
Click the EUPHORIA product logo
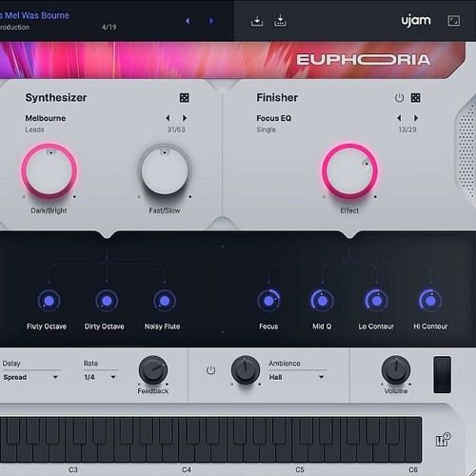point(364,60)
